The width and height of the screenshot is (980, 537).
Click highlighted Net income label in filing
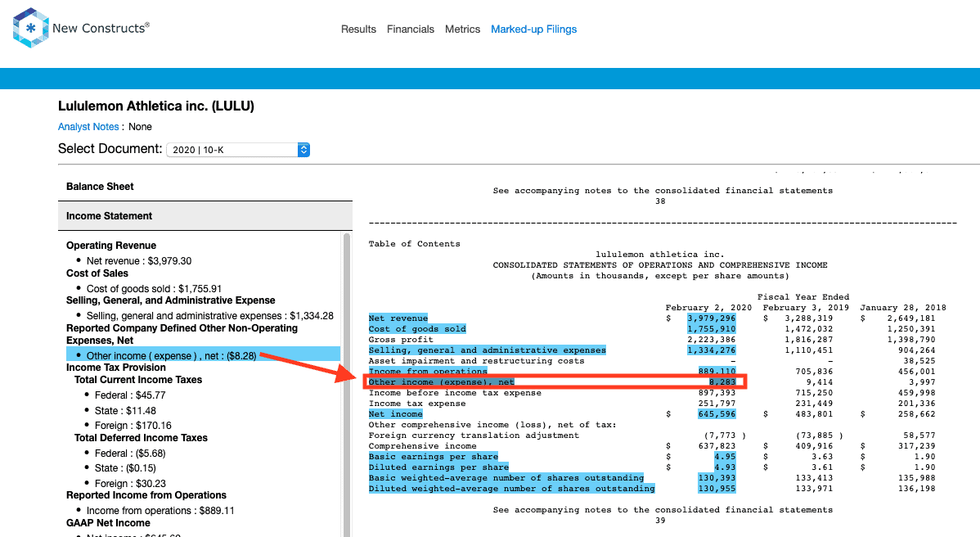395,414
